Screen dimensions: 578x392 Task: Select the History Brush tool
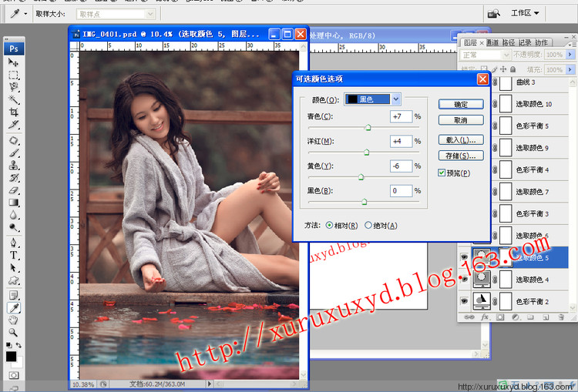(x=14, y=178)
